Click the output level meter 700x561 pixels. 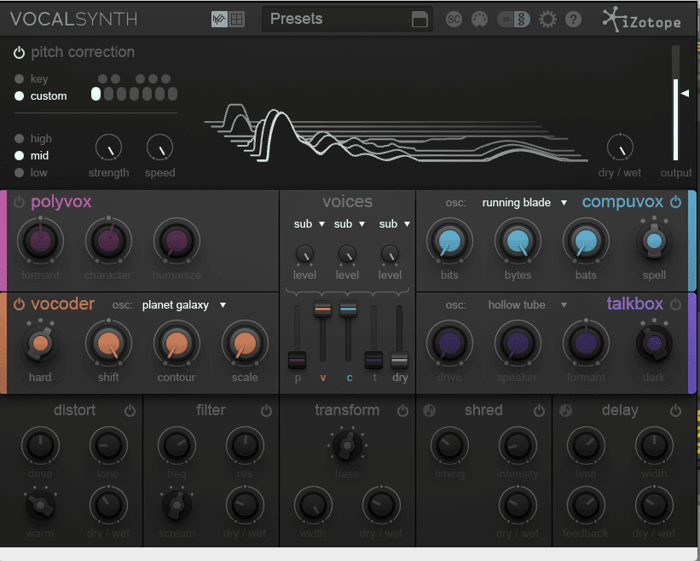(x=675, y=103)
